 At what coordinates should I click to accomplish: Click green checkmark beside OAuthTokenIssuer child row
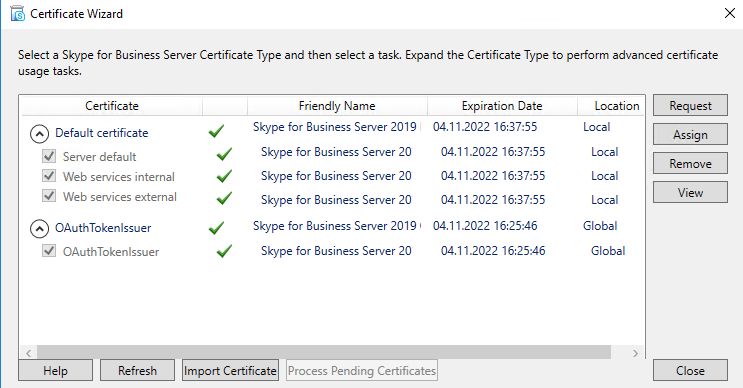(224, 251)
